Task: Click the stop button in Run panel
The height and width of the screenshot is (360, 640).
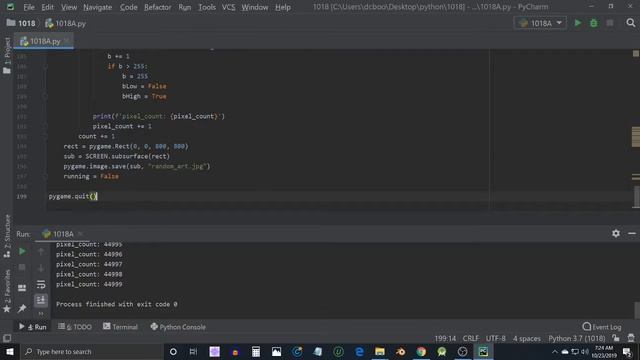Action: click(22, 268)
